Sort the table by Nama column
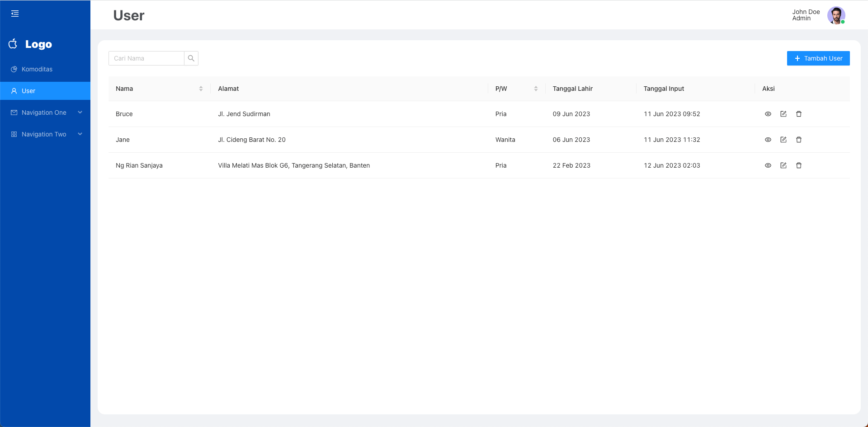 click(x=201, y=89)
